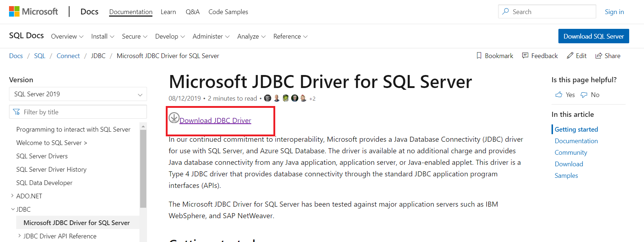Select SQL Data Developer item
The width and height of the screenshot is (644, 242).
[44, 183]
